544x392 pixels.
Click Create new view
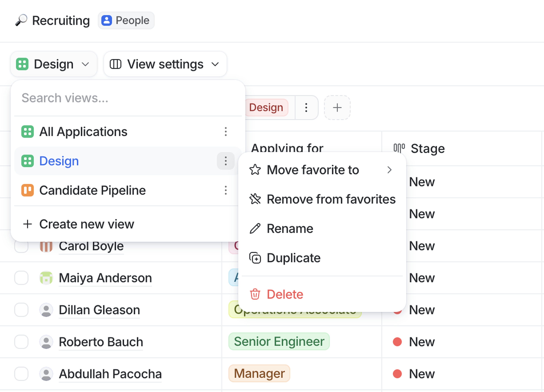[86, 224]
